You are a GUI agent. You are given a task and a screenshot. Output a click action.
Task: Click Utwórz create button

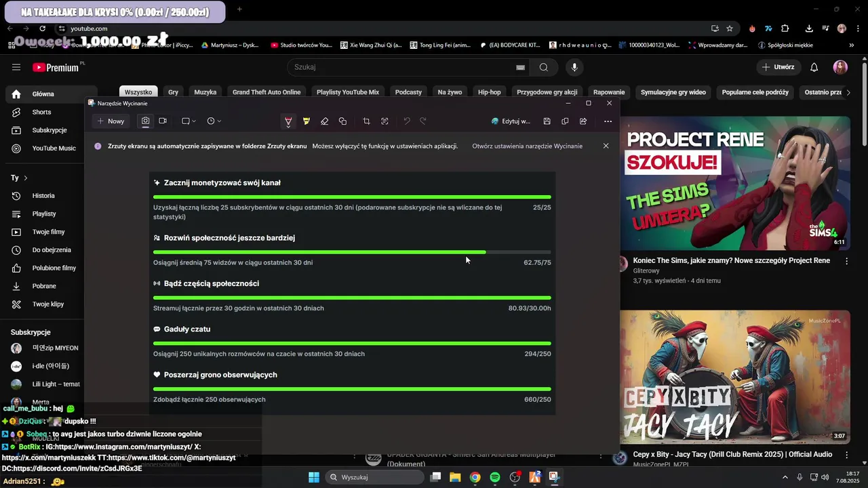pyautogui.click(x=778, y=67)
